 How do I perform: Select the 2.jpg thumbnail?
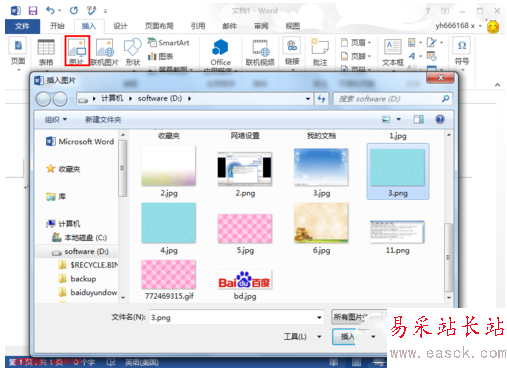169,172
